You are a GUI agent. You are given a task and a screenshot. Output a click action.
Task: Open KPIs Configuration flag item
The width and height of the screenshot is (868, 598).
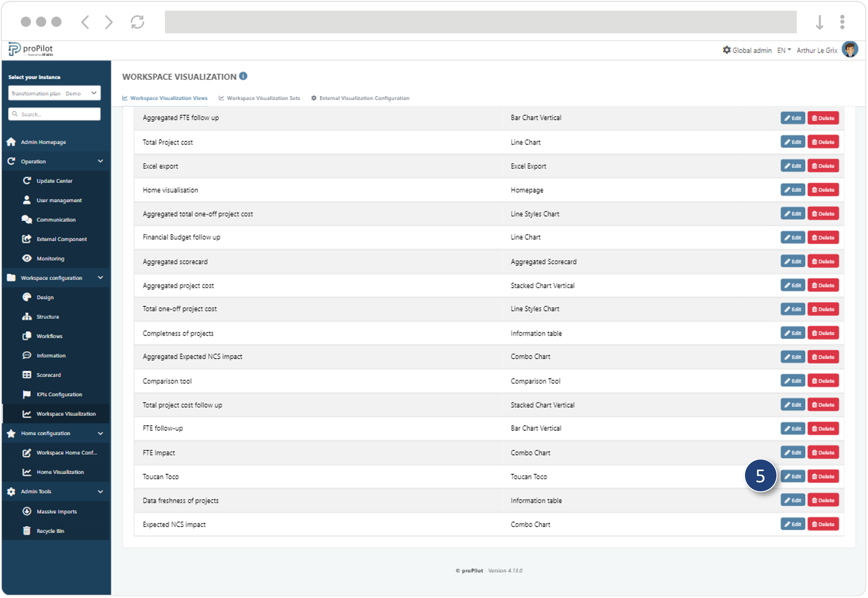click(59, 395)
